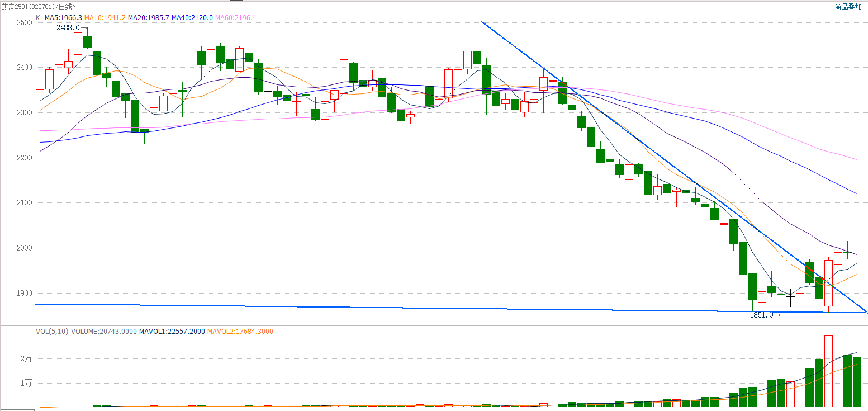
Task: Select the MA40:2120.0 moving average label
Action: (x=192, y=18)
